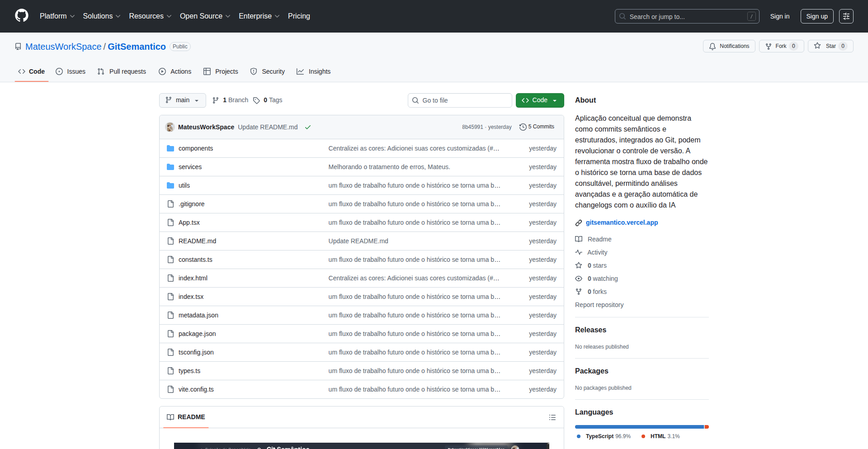The height and width of the screenshot is (449, 868).
Task: Star the GitSemantico repository
Action: [830, 46]
